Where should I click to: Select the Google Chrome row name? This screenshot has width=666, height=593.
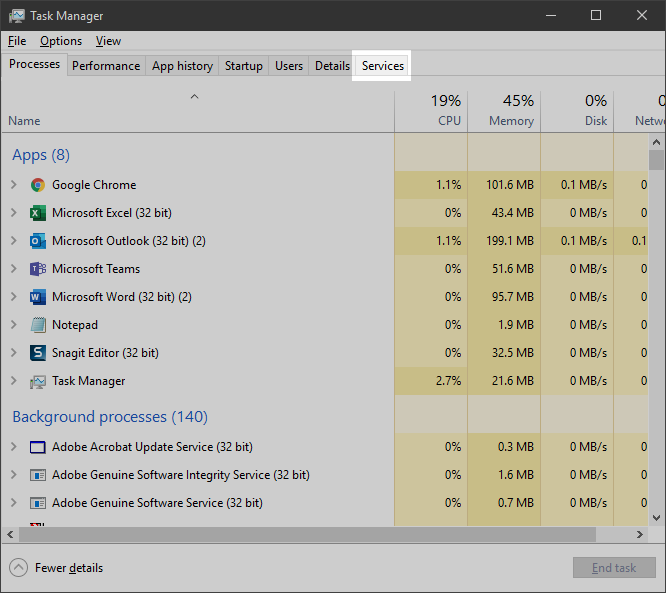94,185
